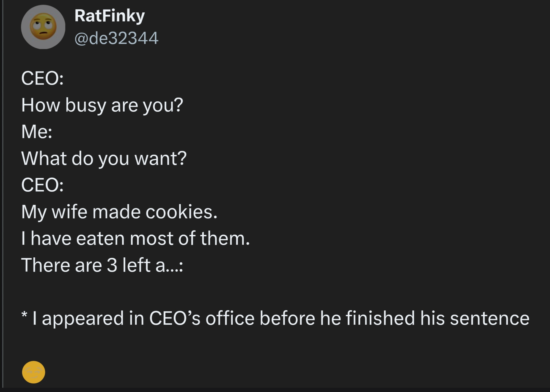Open the RatFinky display name link

109,16
